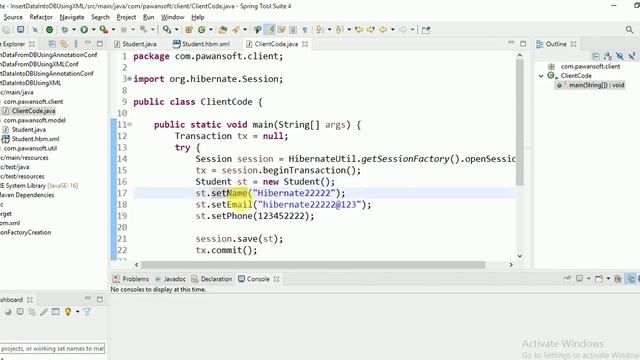This screenshot has height=360, width=640.
Task: Collapse the main method fold on line 11
Action: point(129,124)
